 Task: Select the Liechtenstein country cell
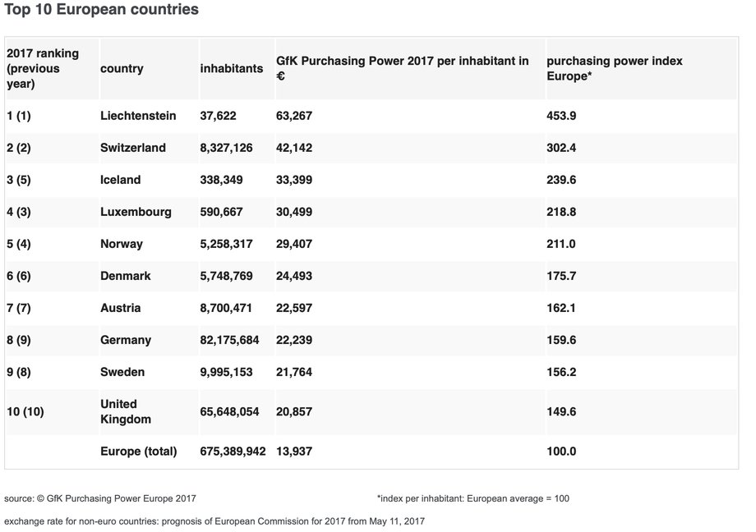pos(138,116)
